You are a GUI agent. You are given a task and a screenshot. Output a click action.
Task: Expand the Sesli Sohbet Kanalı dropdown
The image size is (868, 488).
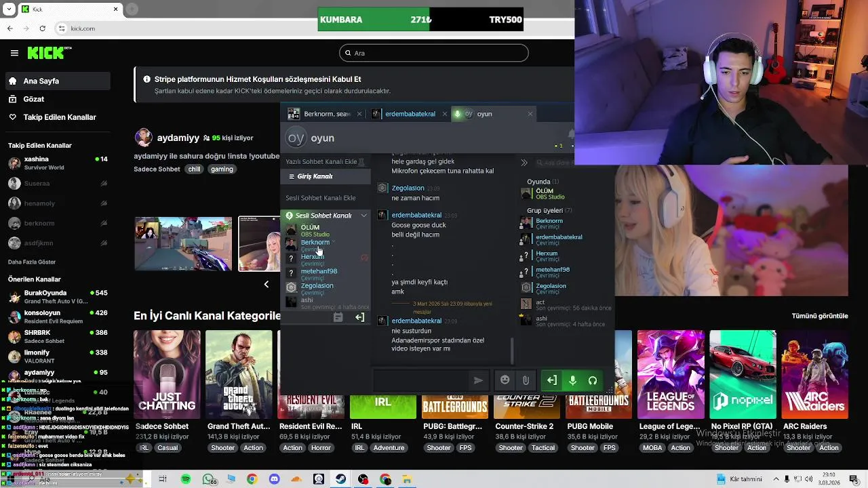pyautogui.click(x=364, y=216)
